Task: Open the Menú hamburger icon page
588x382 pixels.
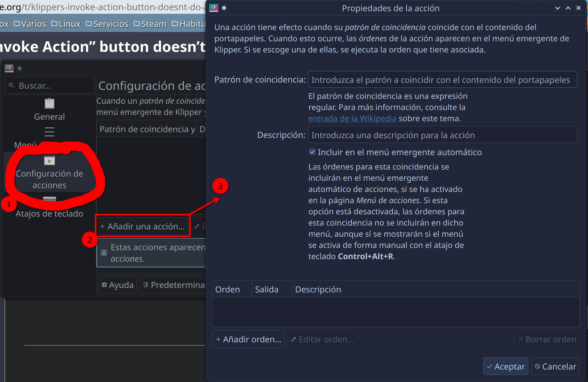Action: 49,132
